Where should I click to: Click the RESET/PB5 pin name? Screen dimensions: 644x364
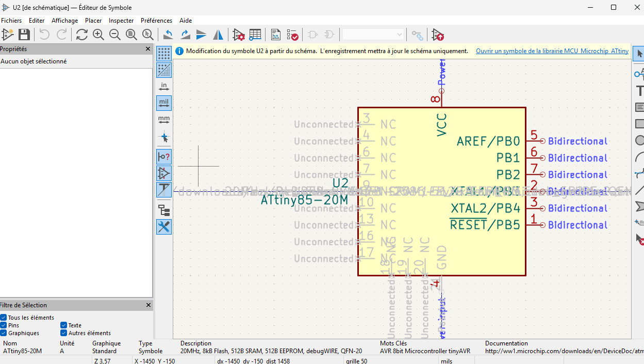pos(485,225)
